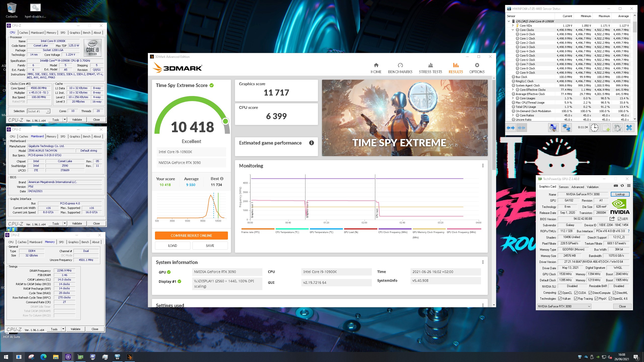644x362 pixels.
Task: Open the Monitoring panel three-dot menu
Action: [483, 166]
